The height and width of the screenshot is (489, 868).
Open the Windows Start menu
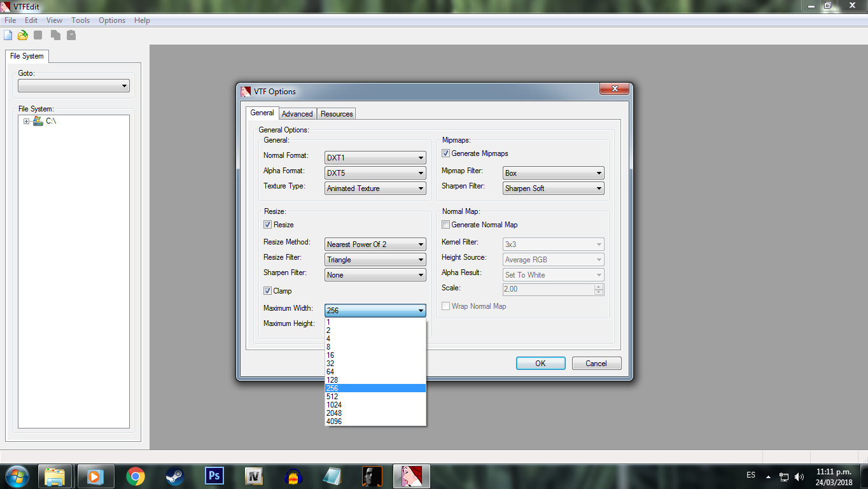click(17, 476)
